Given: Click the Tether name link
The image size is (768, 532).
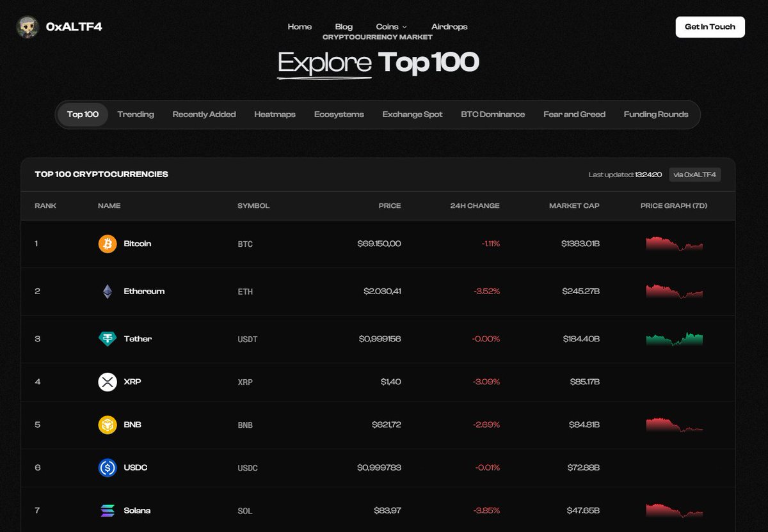Looking at the screenshot, I should [x=138, y=339].
